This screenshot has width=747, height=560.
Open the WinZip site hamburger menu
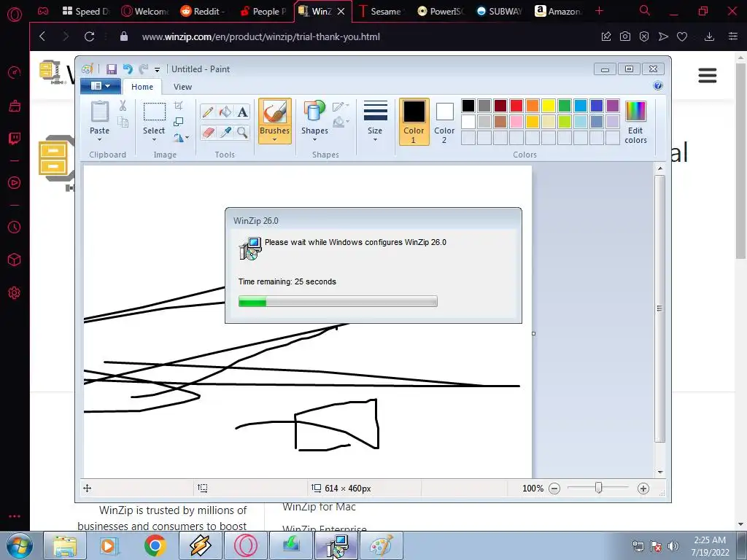pyautogui.click(x=708, y=75)
